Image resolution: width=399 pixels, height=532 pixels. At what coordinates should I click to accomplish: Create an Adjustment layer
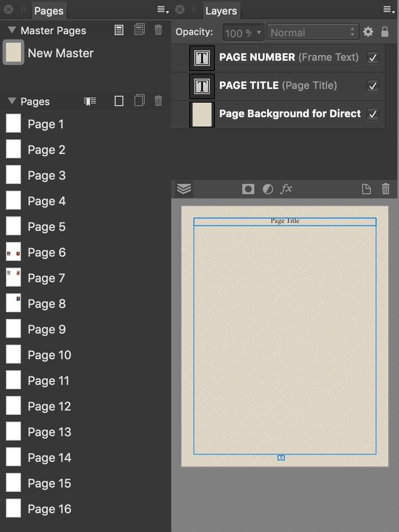(x=268, y=189)
